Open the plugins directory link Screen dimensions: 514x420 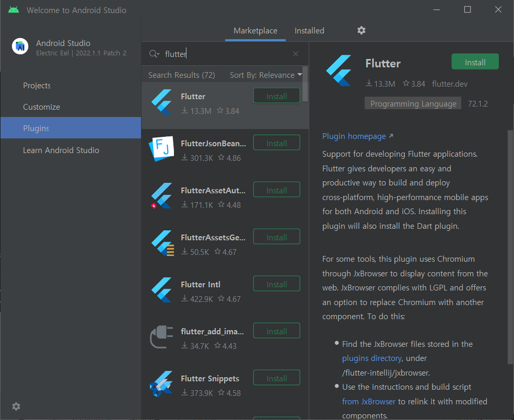[372, 358]
